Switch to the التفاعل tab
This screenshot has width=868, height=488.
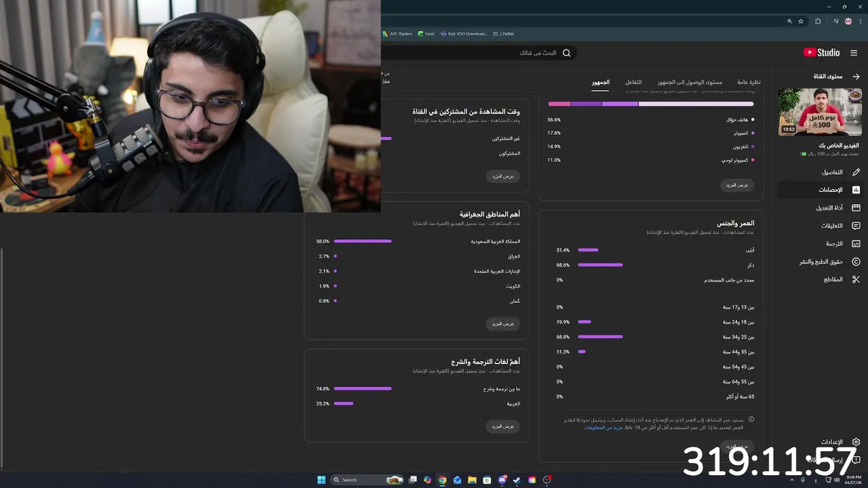[633, 82]
